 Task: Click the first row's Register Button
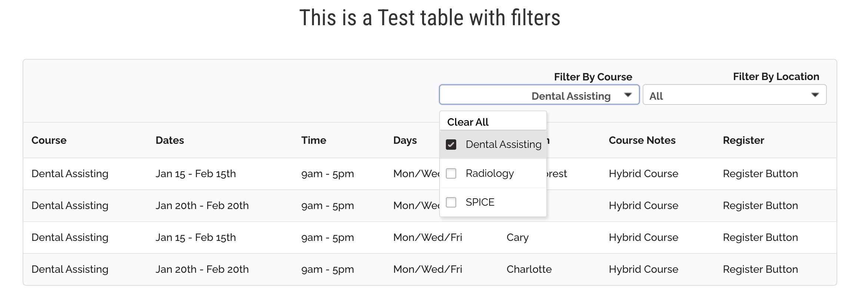[760, 174]
